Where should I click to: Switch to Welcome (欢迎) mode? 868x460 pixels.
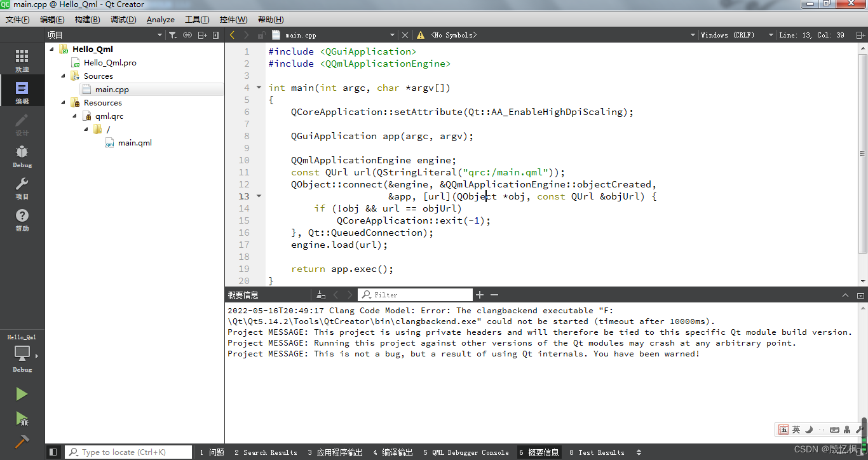(x=22, y=60)
